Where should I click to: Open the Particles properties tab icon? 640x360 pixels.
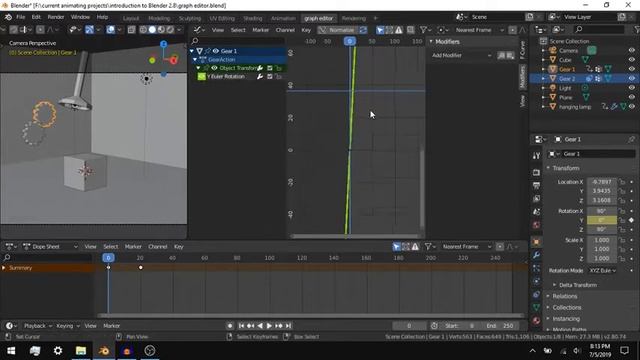pos(536,268)
